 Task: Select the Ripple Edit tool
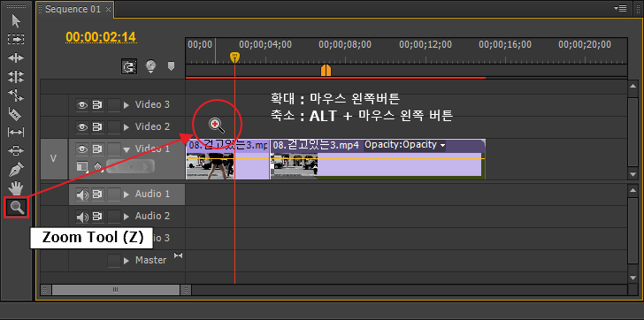point(16,57)
